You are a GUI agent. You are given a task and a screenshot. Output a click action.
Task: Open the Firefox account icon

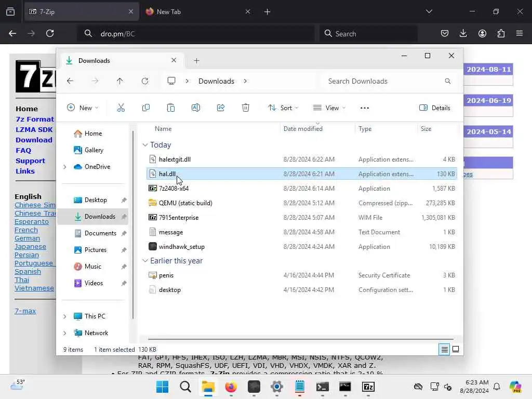[482, 33]
